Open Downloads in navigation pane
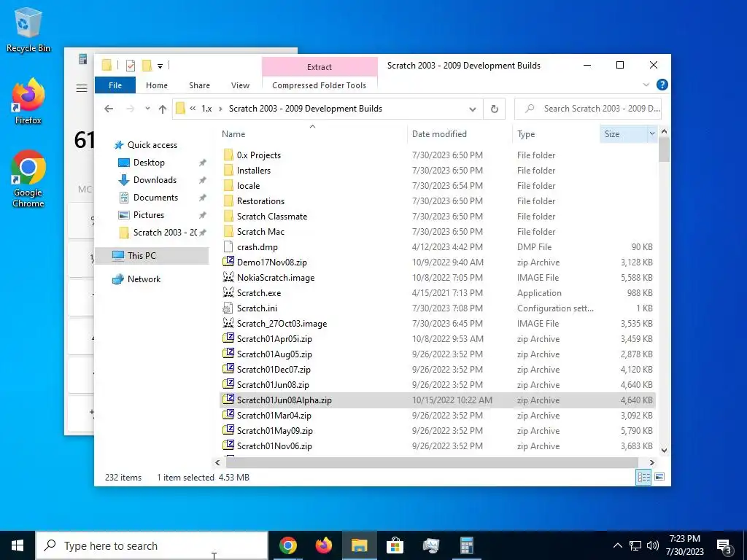The width and height of the screenshot is (747, 560). (x=155, y=180)
